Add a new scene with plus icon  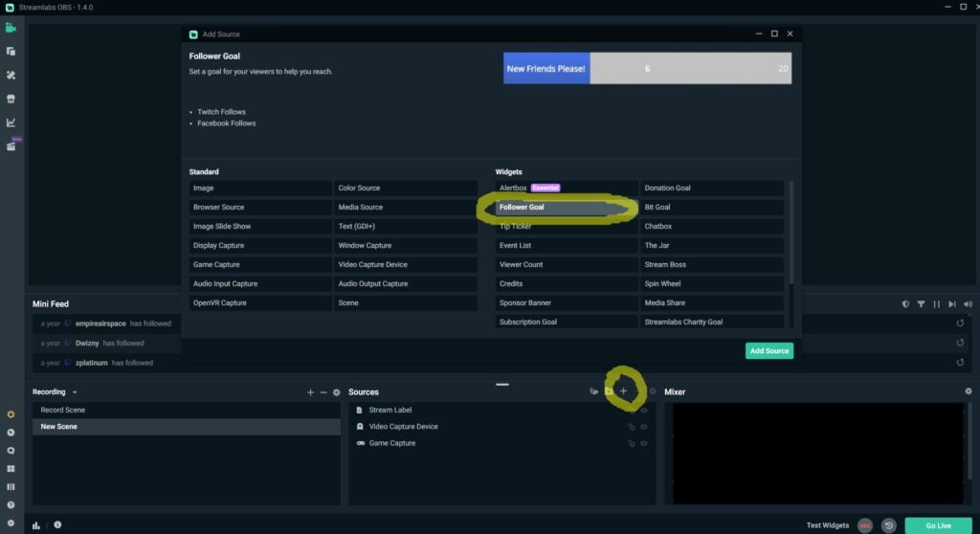(x=310, y=392)
